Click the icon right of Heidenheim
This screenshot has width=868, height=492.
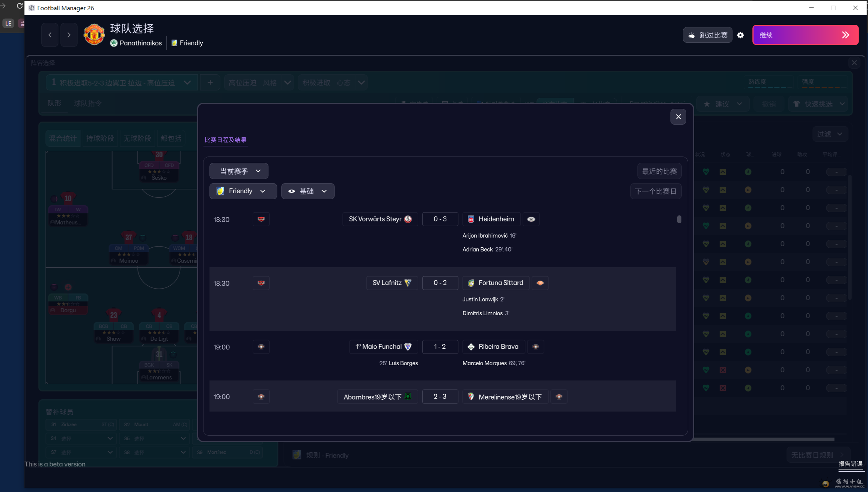[x=531, y=219]
